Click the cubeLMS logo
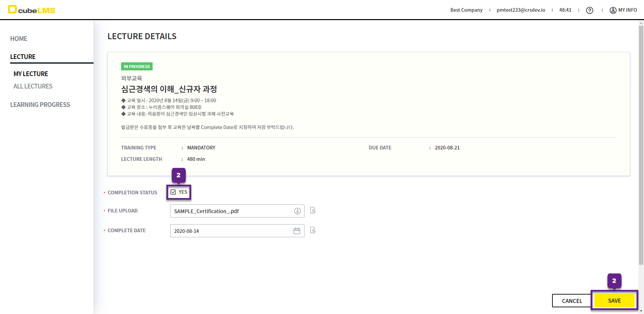This screenshot has height=314, width=644. coord(32,10)
